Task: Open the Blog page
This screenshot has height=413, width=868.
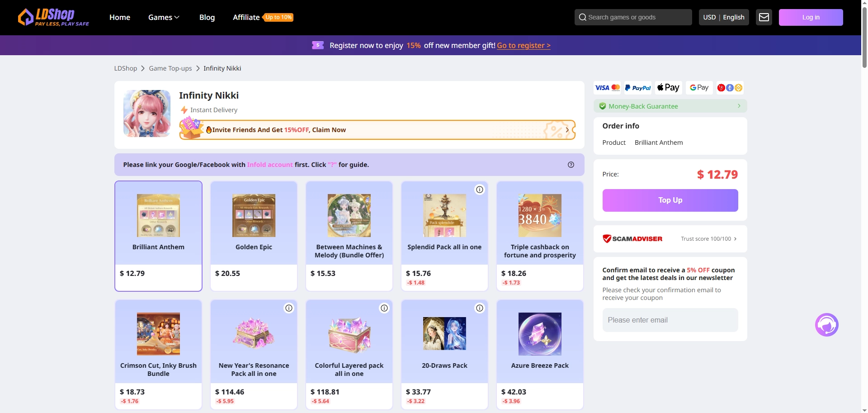Action: pos(207,17)
